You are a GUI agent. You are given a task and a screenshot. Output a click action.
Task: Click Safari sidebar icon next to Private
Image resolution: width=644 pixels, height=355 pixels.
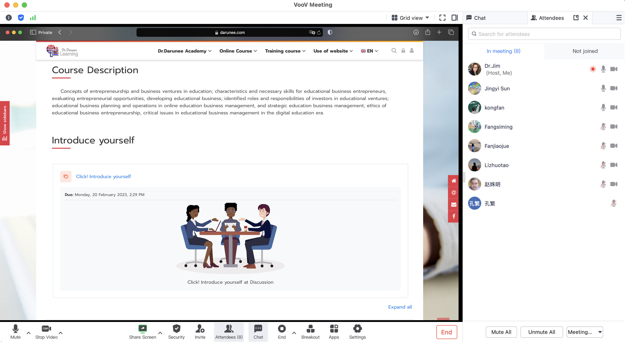point(33,32)
